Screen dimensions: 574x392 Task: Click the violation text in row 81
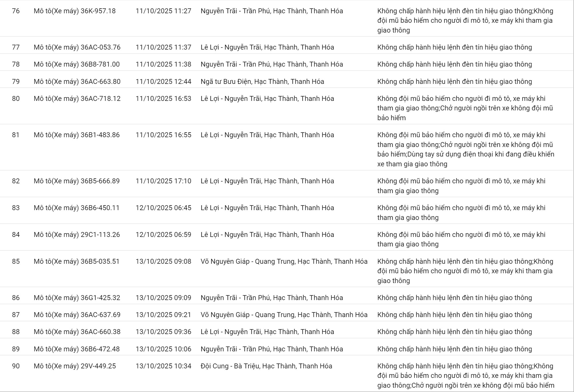pyautogui.click(x=465, y=149)
